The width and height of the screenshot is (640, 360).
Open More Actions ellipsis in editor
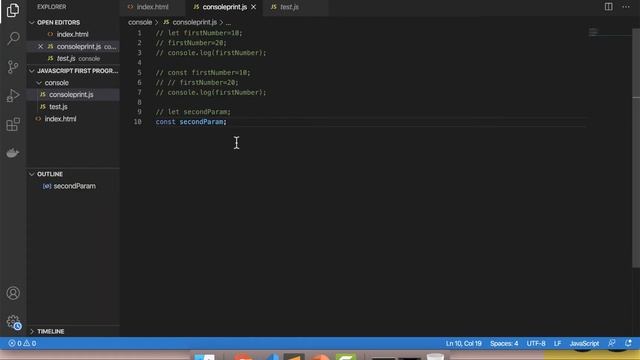coord(626,7)
